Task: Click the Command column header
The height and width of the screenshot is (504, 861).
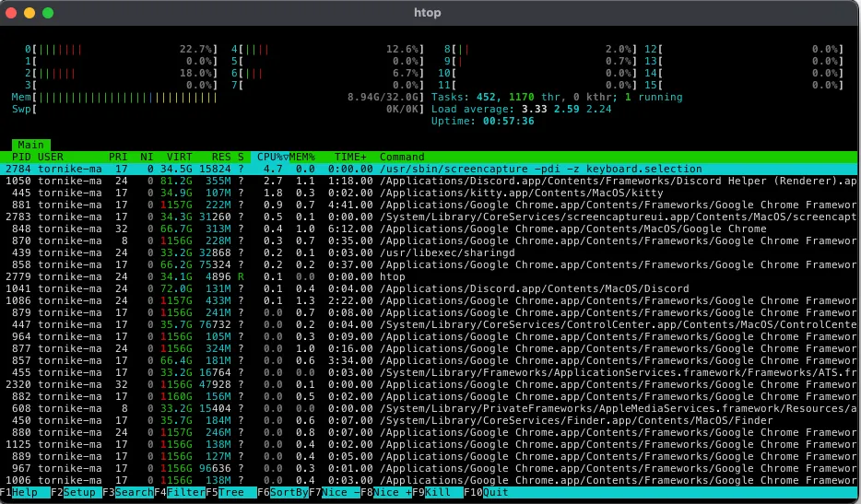Action: point(402,157)
